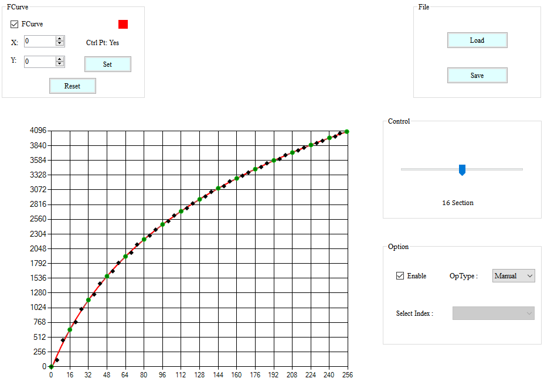Click the topmost green point on the curve
544x392 pixels.
point(347,131)
